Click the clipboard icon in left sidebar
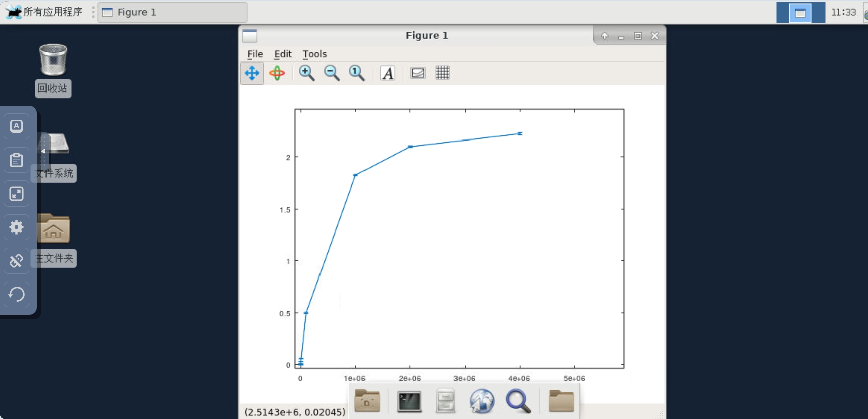Screen dimensions: 868x419 17,160
